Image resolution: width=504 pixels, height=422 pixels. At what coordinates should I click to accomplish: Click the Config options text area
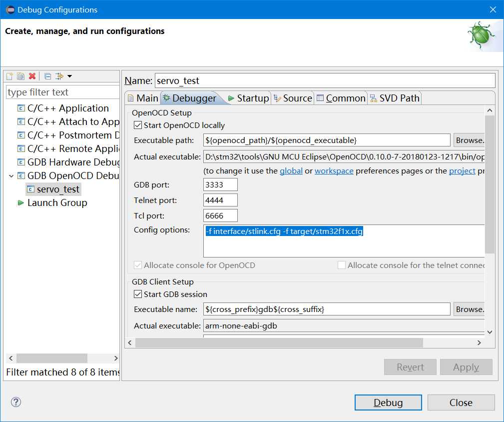click(344, 241)
